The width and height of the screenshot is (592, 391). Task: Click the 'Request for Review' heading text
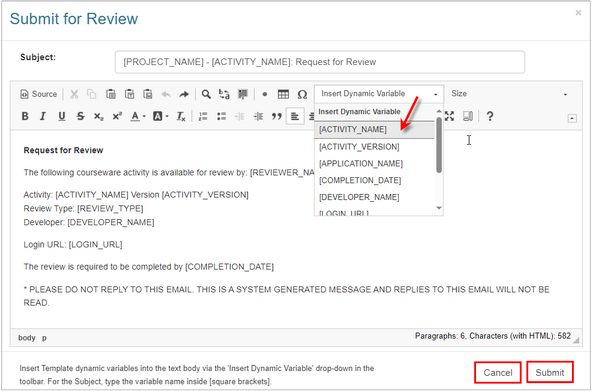point(63,150)
